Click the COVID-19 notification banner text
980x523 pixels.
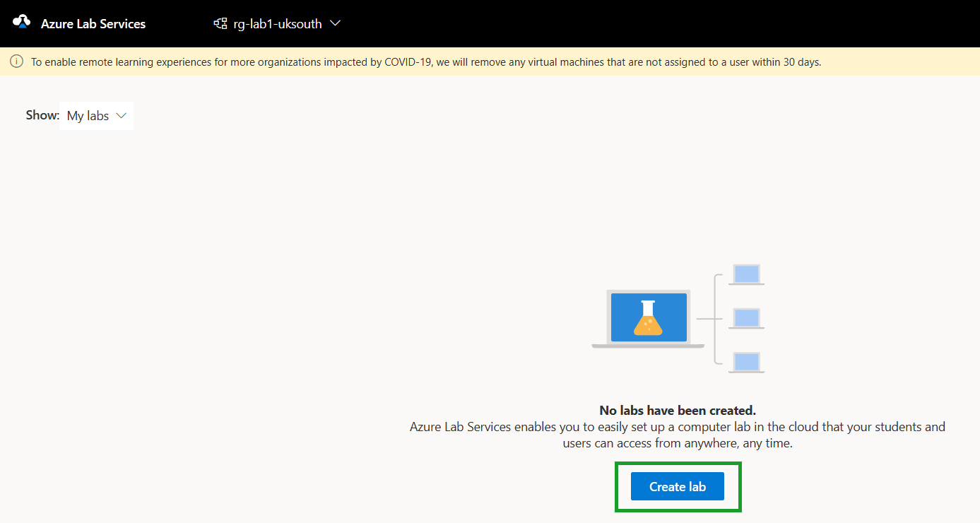click(426, 61)
